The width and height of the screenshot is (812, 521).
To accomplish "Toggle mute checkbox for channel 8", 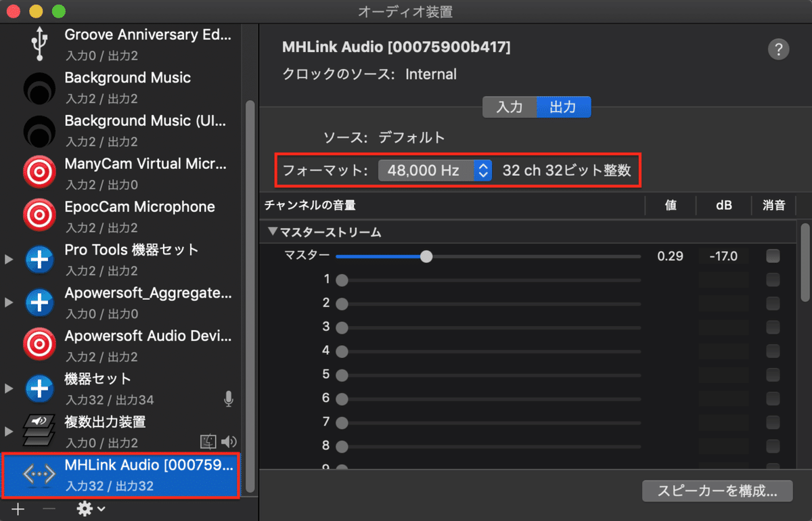I will point(773,445).
